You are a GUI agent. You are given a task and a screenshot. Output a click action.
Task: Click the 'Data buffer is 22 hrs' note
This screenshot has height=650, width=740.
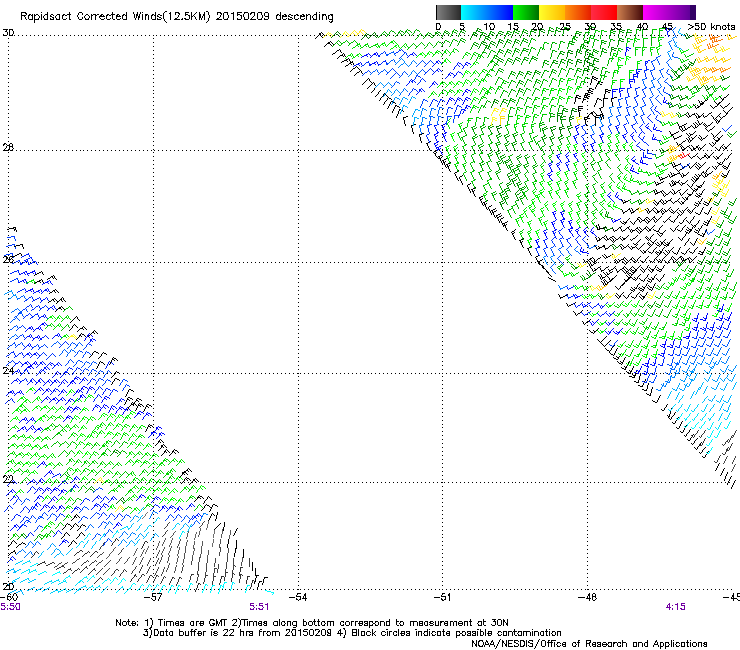coord(203,633)
